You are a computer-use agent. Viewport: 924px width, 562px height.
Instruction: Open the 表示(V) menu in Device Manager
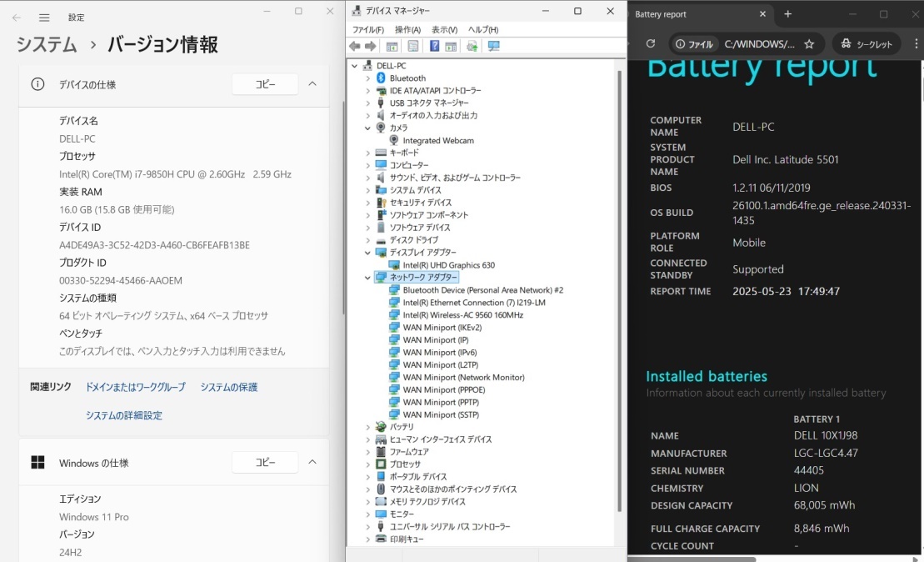click(444, 29)
